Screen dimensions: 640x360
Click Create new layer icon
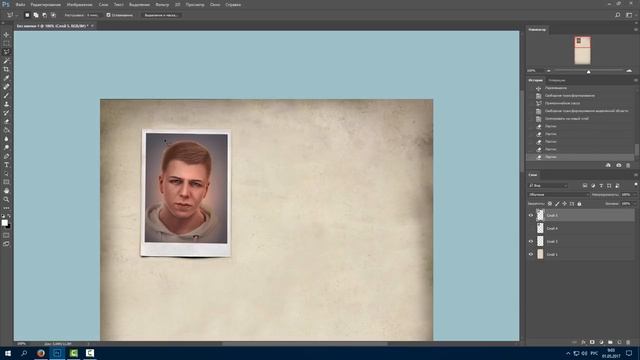(x=619, y=342)
